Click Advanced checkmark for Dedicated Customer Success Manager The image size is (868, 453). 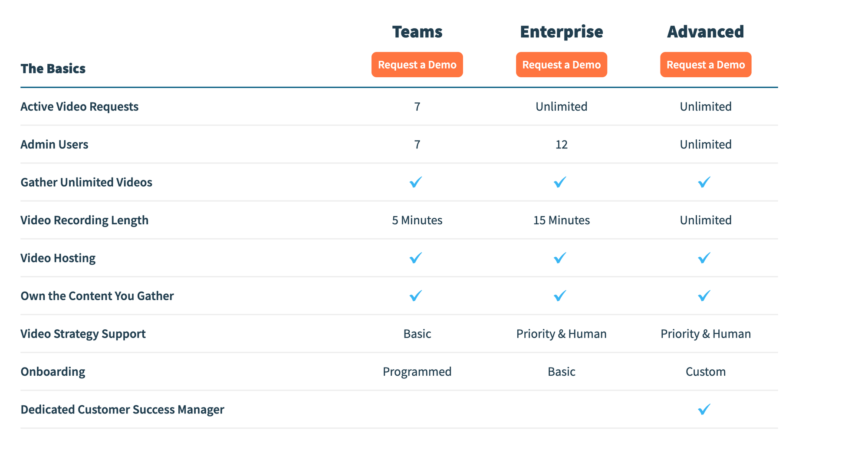704,409
